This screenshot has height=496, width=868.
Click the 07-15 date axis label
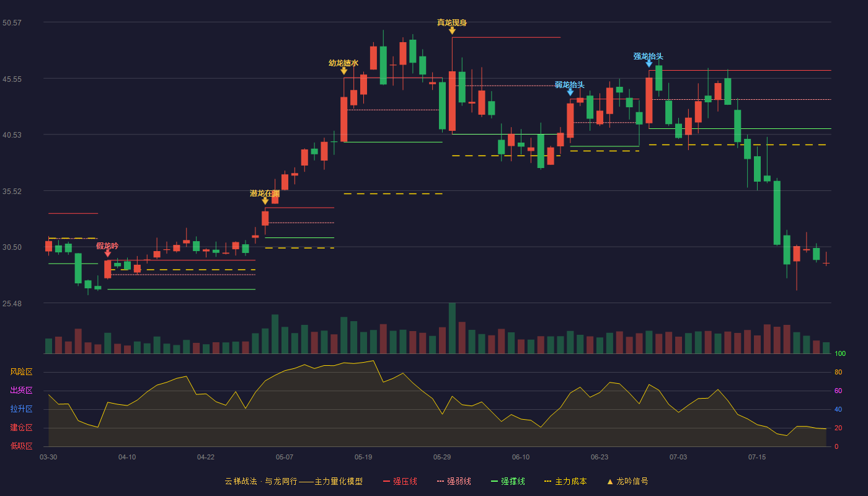coord(757,457)
